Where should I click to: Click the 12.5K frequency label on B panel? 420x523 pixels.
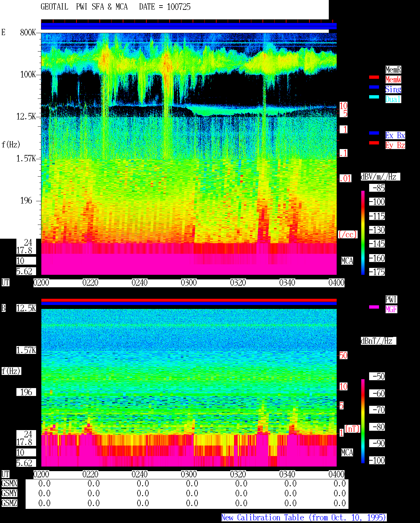point(26,308)
